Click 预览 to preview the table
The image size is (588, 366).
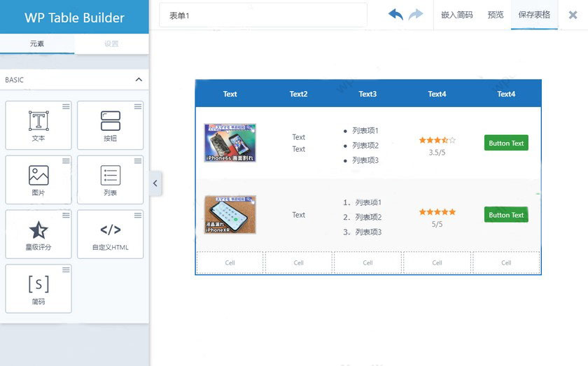[496, 15]
